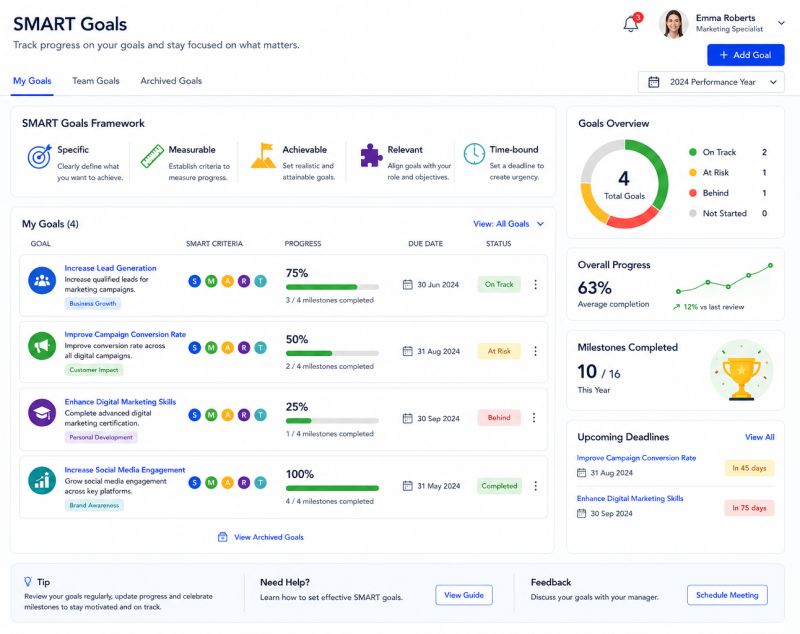Expand the Emma Roberts profile chevron
This screenshot has width=800, height=634.
tap(781, 23)
